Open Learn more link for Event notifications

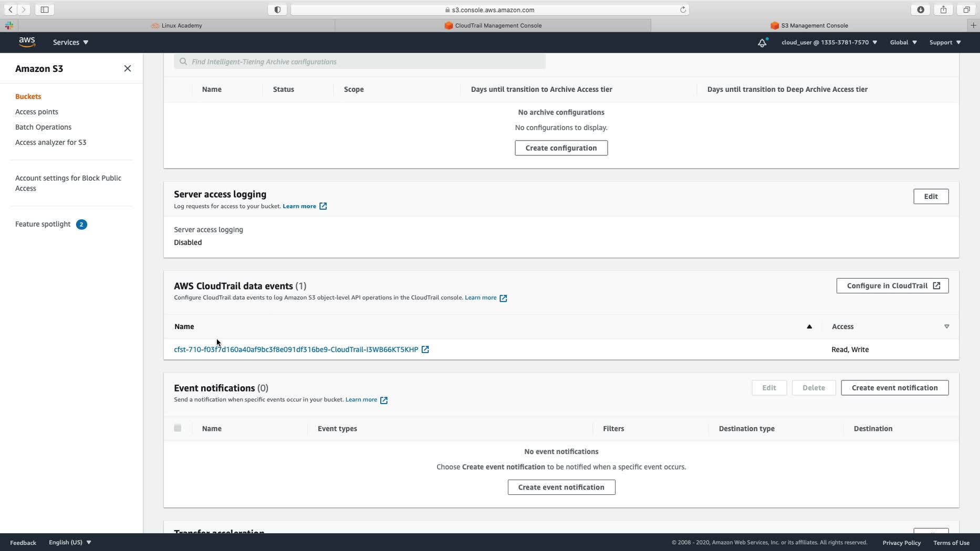coord(361,400)
